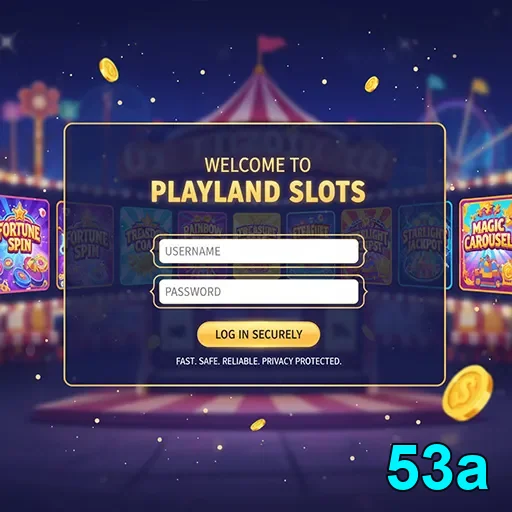Image resolution: width=512 pixels, height=512 pixels.
Task: Click the small gold coin below the dialog
Action: click(258, 425)
